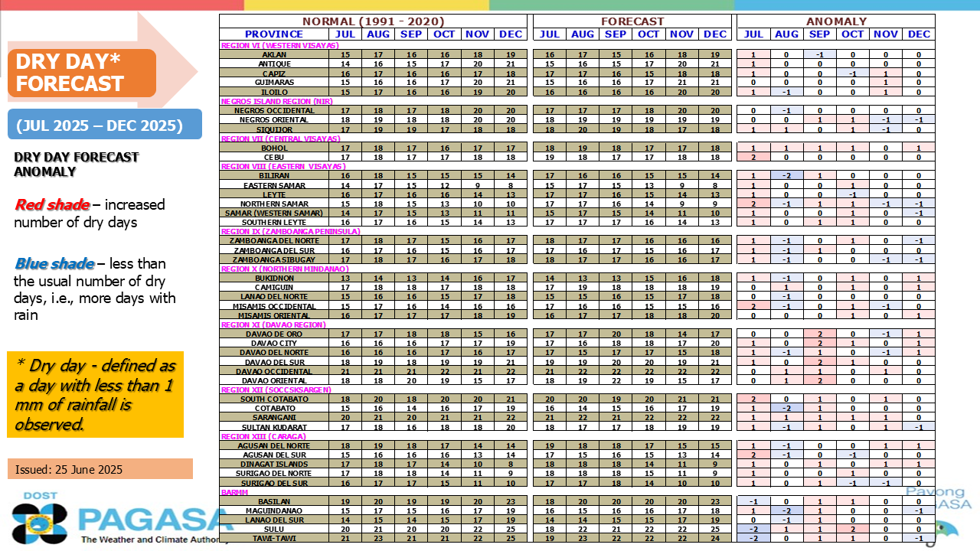Click the NORMAL (1991 - 2020) table header
The image size is (980, 551).
pyautogui.click(x=372, y=21)
